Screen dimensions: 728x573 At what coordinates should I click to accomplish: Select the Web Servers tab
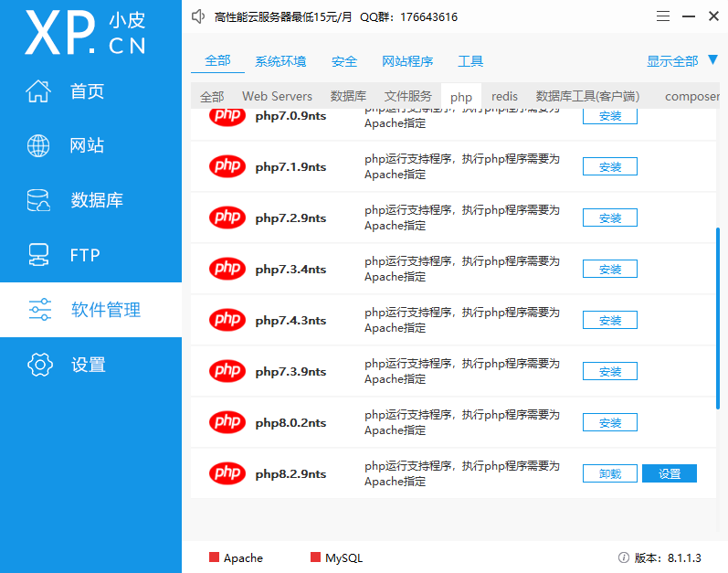pyautogui.click(x=277, y=96)
